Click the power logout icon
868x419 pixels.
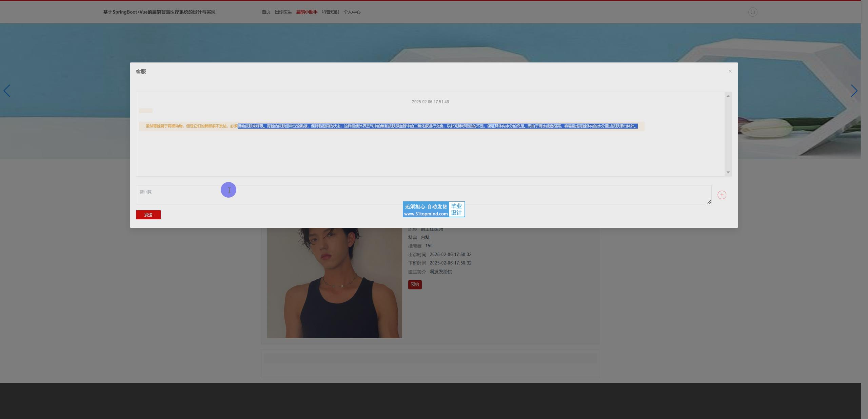click(x=752, y=12)
